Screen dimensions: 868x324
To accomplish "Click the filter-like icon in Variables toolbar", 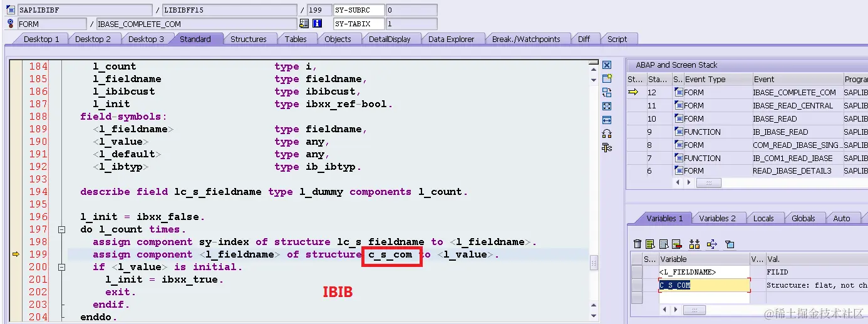I will (729, 244).
